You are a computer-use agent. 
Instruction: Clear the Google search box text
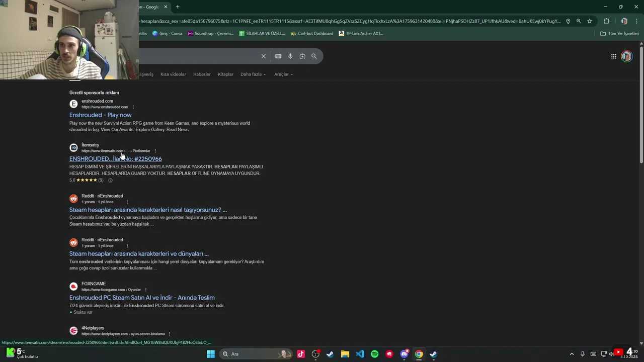[x=263, y=56]
